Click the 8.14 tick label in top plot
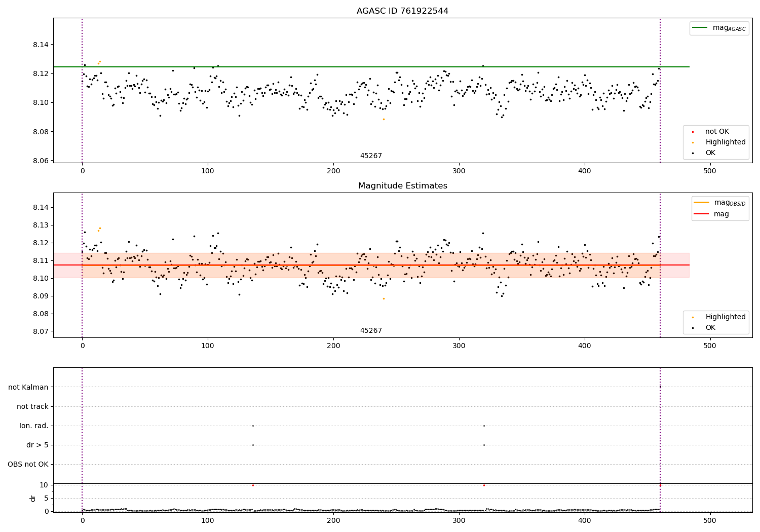This screenshot has height=532, width=760. [x=41, y=45]
